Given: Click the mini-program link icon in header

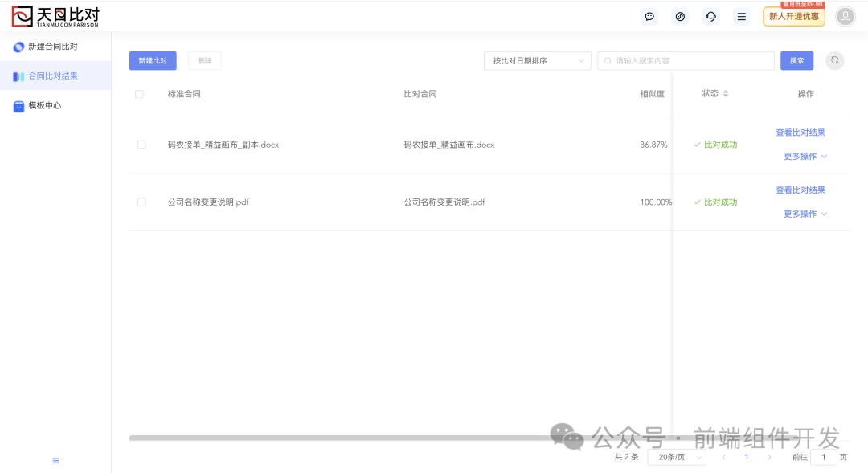Looking at the screenshot, I should coord(680,17).
